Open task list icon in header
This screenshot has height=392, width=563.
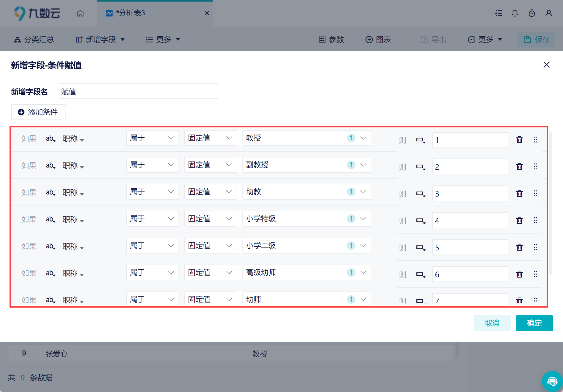coord(498,13)
